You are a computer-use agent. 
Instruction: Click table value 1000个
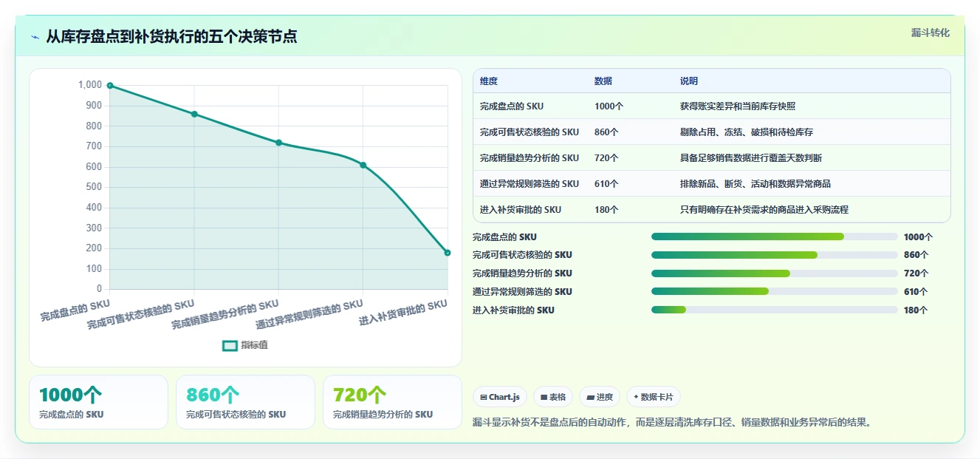point(609,106)
